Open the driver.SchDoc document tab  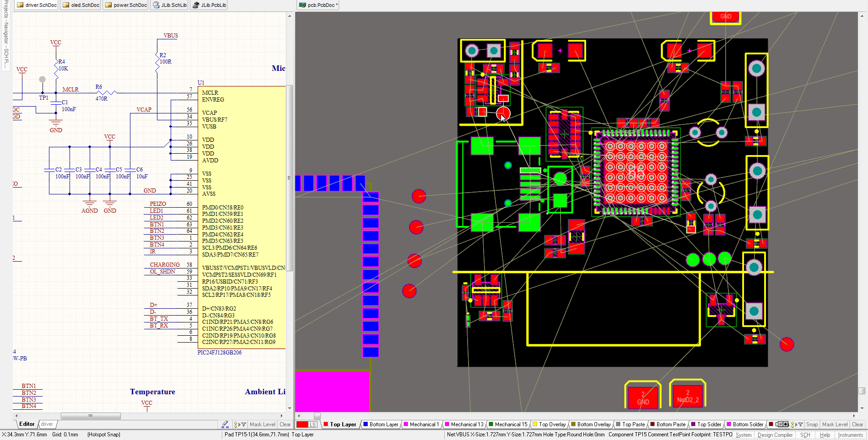click(37, 5)
